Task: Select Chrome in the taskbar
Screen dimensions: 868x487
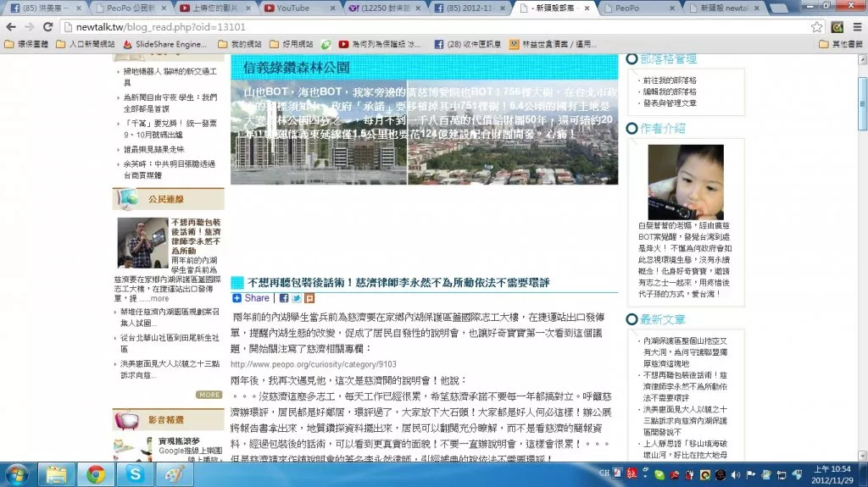Action: (96, 475)
